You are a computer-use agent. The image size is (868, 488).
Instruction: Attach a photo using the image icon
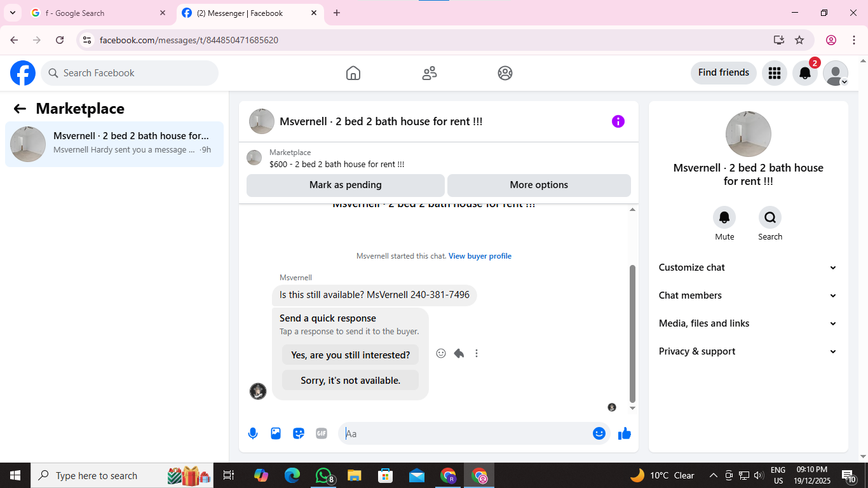coord(276,433)
